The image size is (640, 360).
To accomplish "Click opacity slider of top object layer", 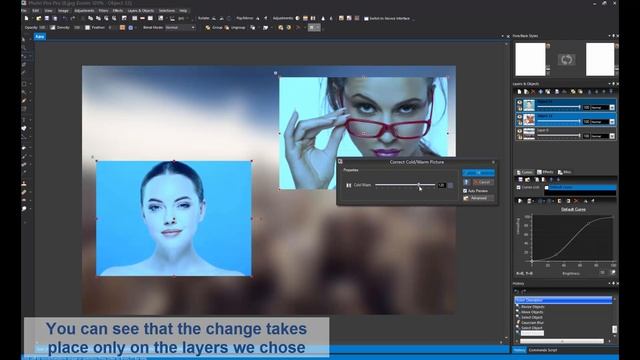I will 558,107.
